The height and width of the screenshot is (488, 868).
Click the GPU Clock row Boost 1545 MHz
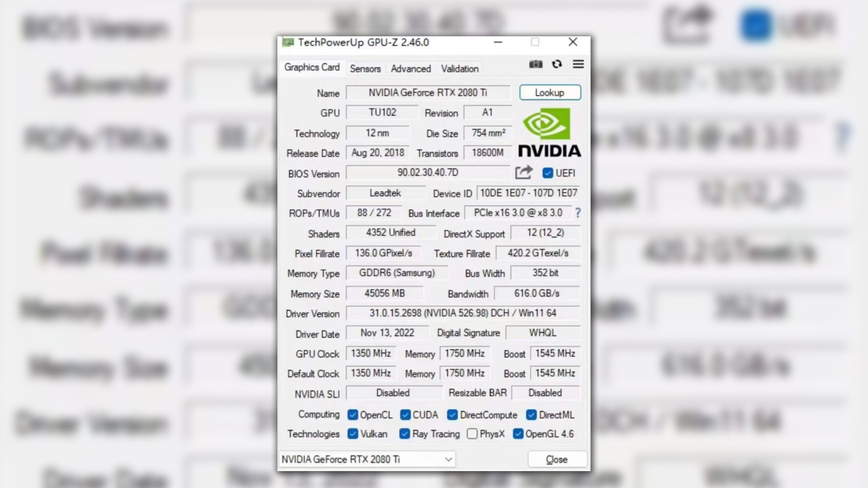point(555,353)
